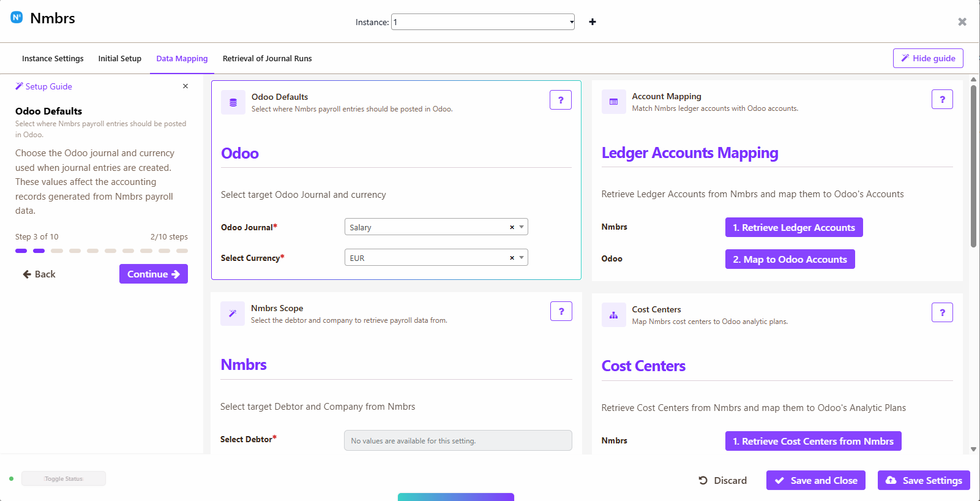Click the vertical scrollbar thumb
This screenshot has height=501, width=980.
point(973,165)
